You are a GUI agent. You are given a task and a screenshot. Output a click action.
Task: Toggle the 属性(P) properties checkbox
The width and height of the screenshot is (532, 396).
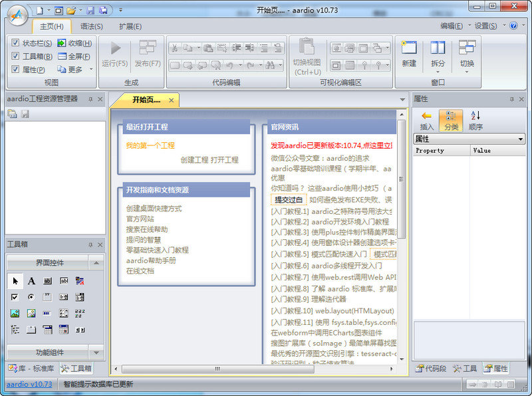(x=15, y=69)
